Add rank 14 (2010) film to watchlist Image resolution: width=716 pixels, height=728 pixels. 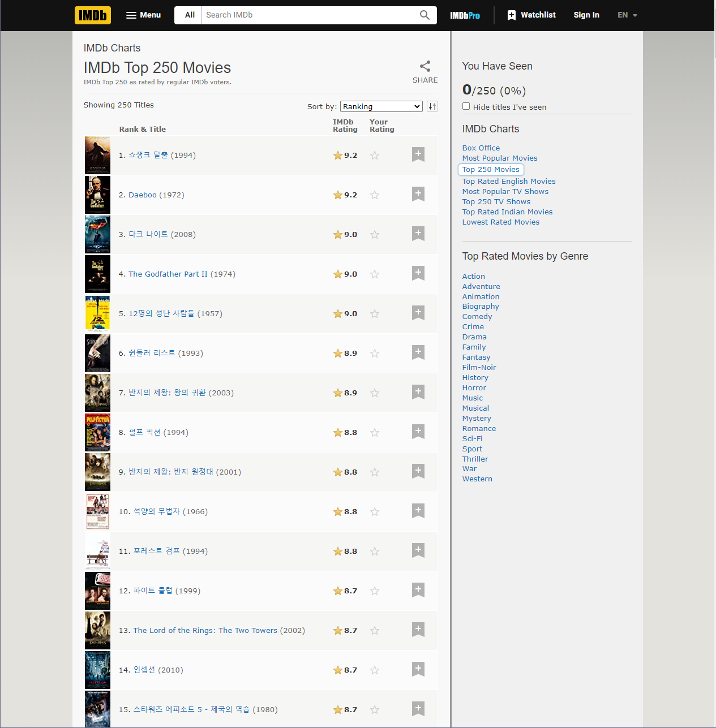(418, 669)
